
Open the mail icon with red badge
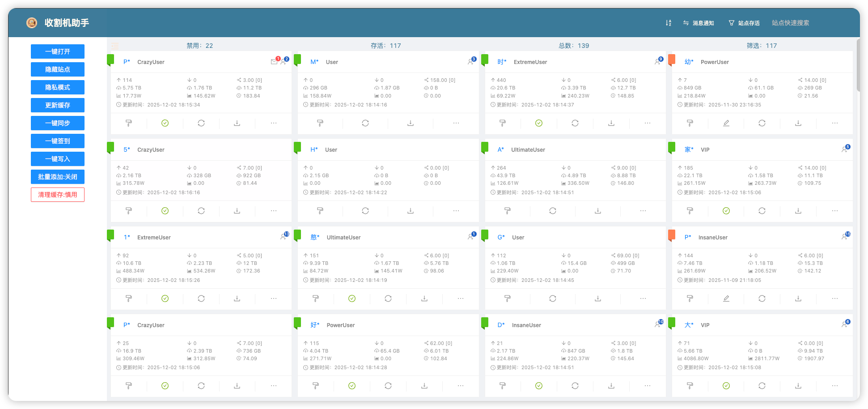click(x=274, y=62)
